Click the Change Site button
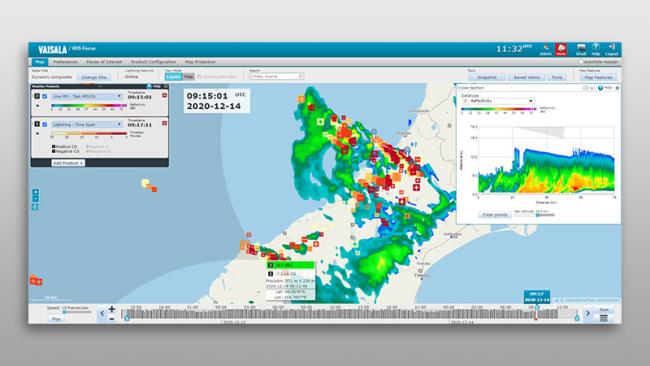Image resolution: width=650 pixels, height=366 pixels. (94, 77)
